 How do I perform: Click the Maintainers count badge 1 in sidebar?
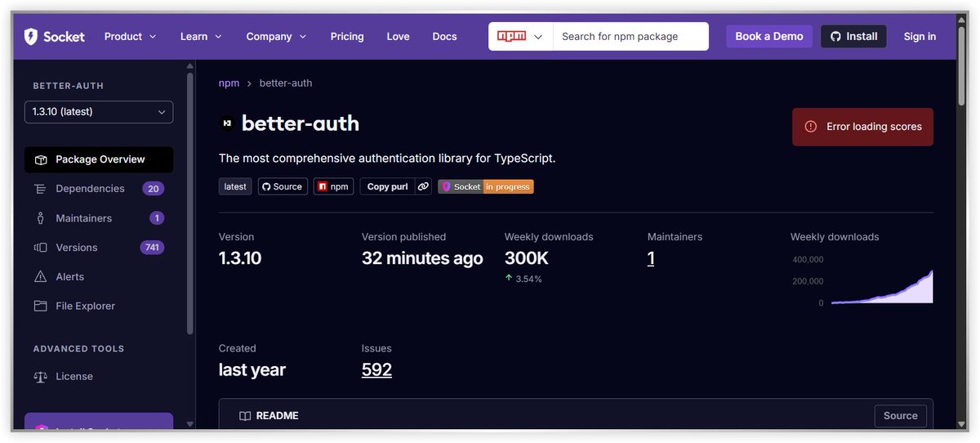pos(157,218)
